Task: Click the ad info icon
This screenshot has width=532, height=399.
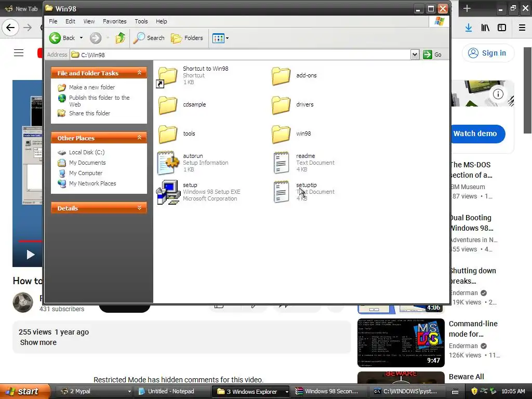Action: 498,94
